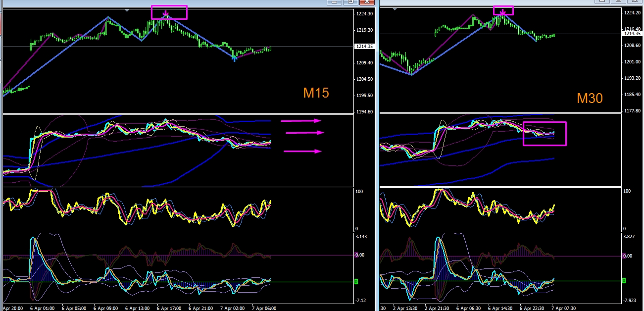Click price level 1199.50 on M15 axis

[x=365, y=96]
